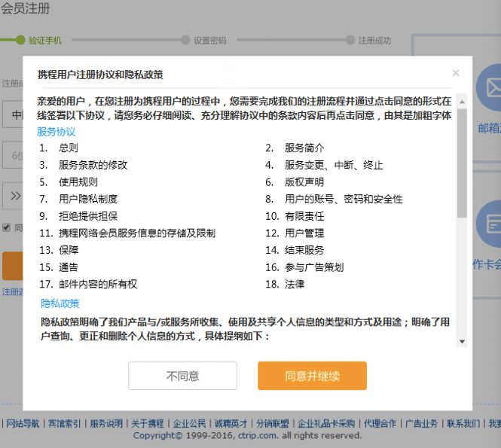
Task: Open 企业公民 footer link
Action: [x=189, y=423]
